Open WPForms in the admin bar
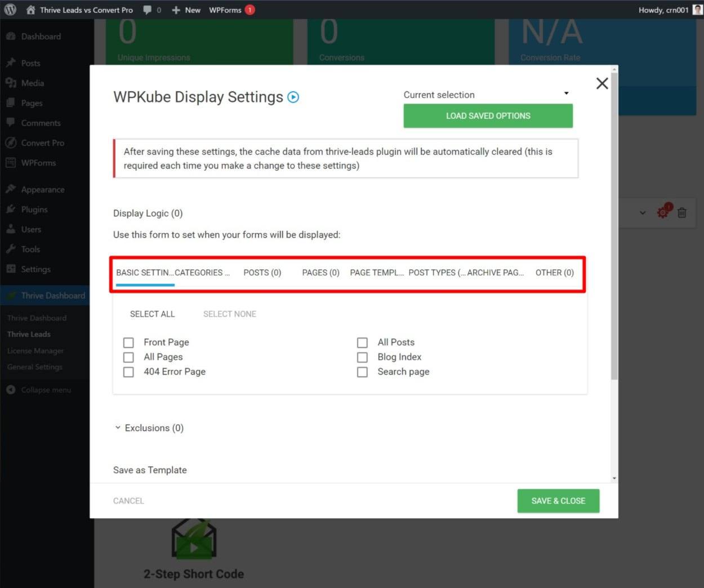Viewport: 704px width, 588px height. click(231, 10)
